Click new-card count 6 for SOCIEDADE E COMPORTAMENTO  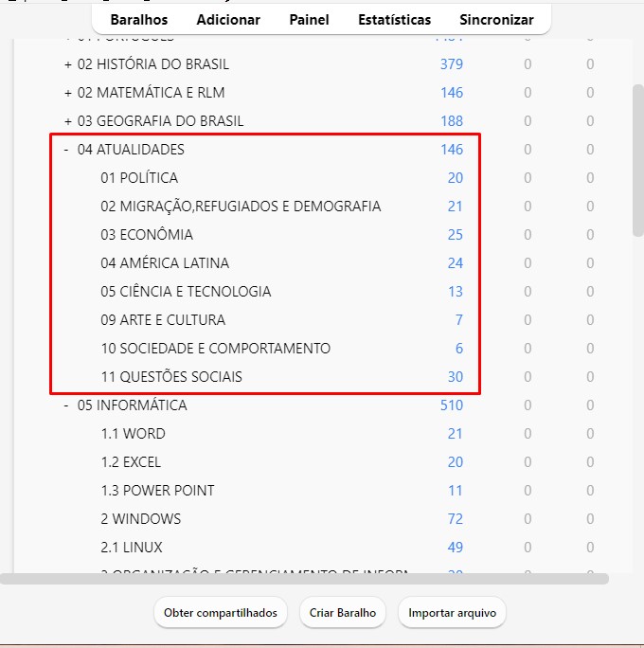(459, 349)
